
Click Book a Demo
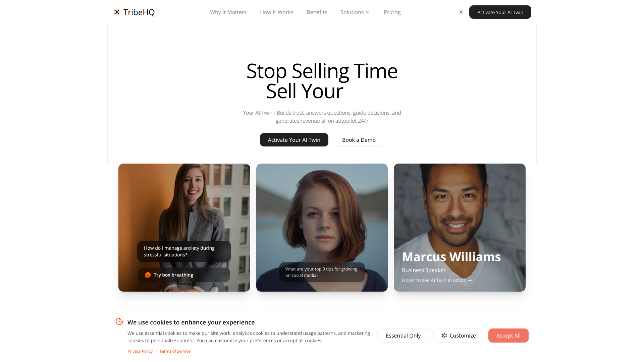[x=359, y=140]
